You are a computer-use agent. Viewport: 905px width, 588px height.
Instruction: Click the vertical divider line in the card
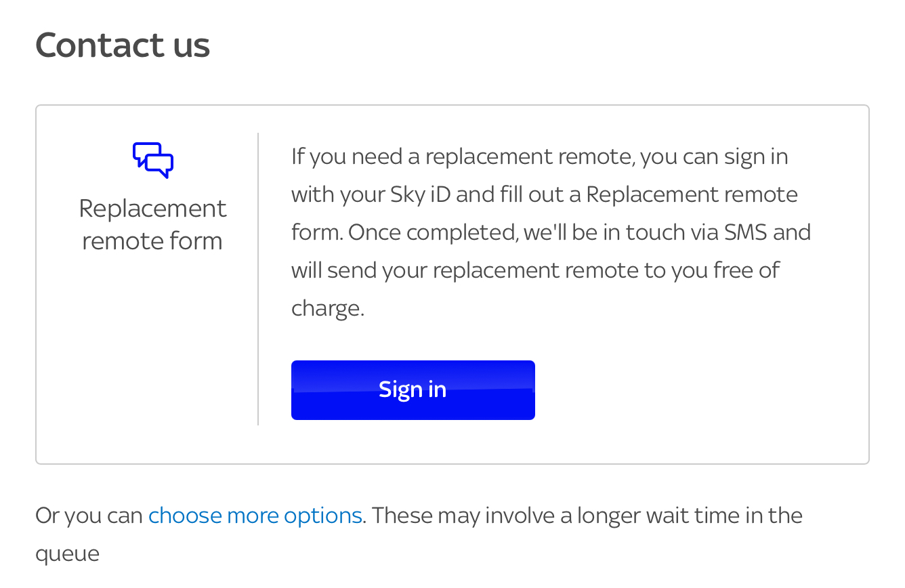pos(258,279)
